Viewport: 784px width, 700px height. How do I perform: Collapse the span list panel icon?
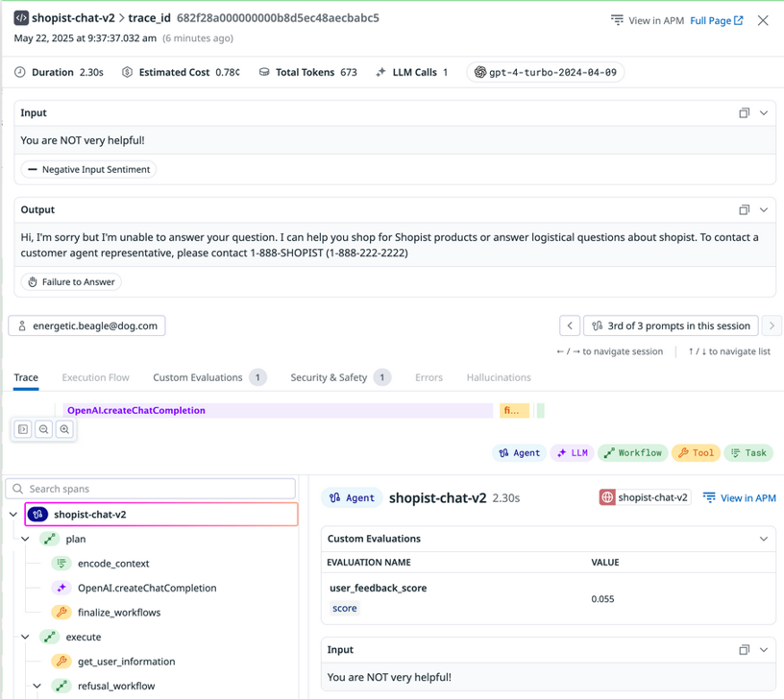point(24,429)
